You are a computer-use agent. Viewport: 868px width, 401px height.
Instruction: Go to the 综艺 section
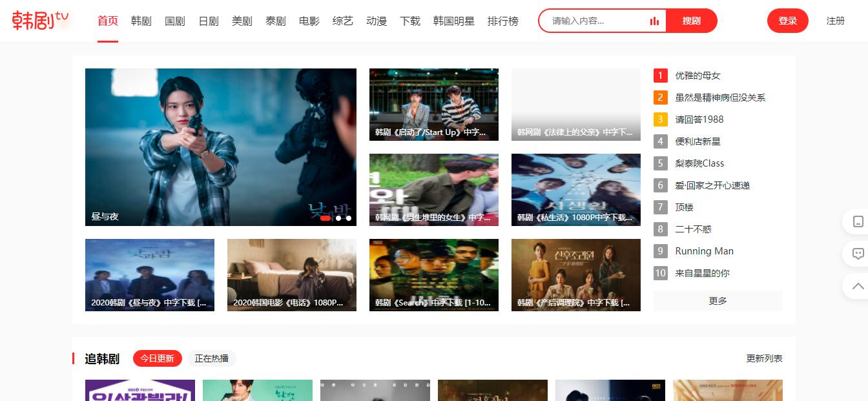point(343,21)
